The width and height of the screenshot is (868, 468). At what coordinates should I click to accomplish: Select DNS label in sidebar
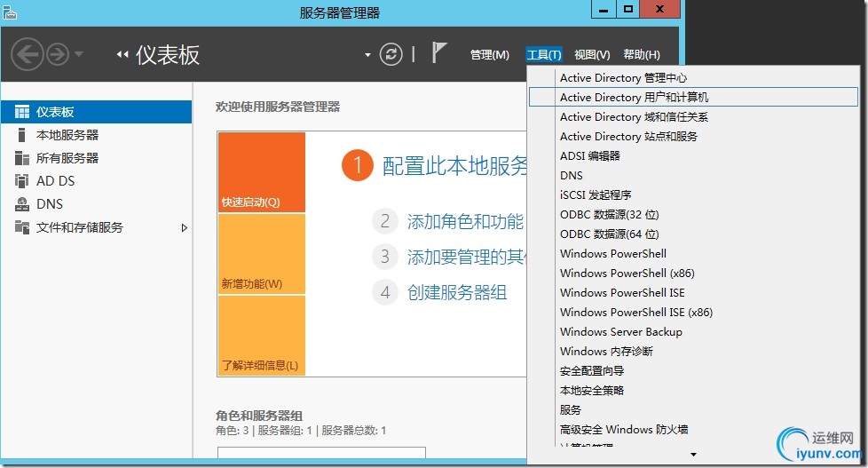tap(50, 204)
